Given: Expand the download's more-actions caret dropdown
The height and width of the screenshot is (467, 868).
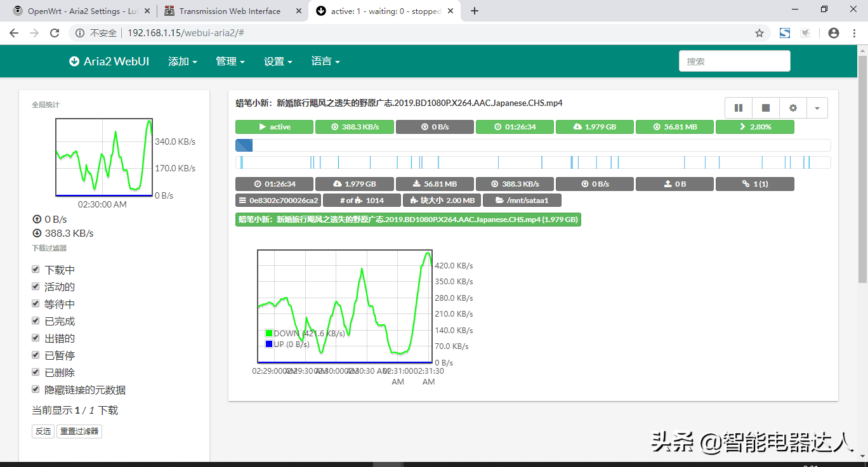Looking at the screenshot, I should point(817,108).
